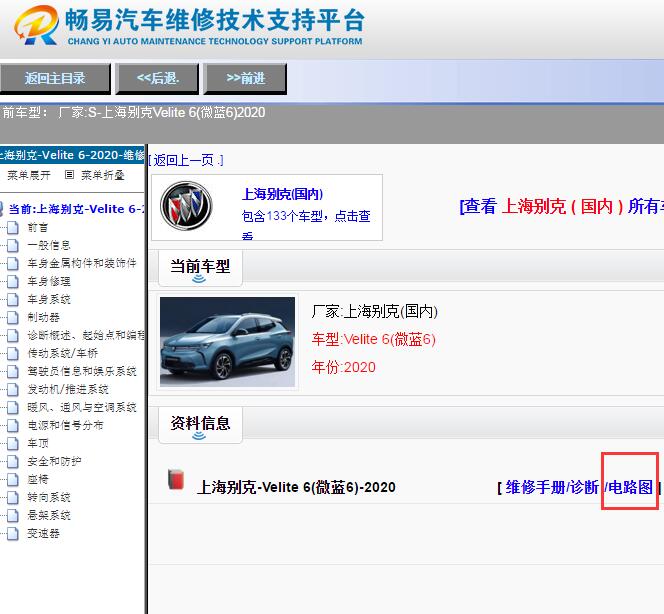Open the 暖风、通风与空调系统 tree item
This screenshot has height=614, width=664.
click(x=82, y=407)
